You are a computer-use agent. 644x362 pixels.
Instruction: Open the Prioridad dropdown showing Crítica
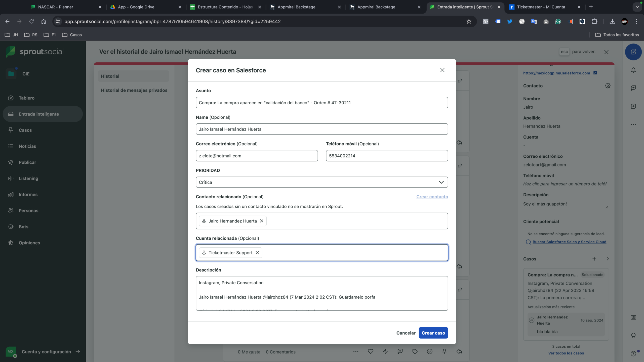point(322,182)
